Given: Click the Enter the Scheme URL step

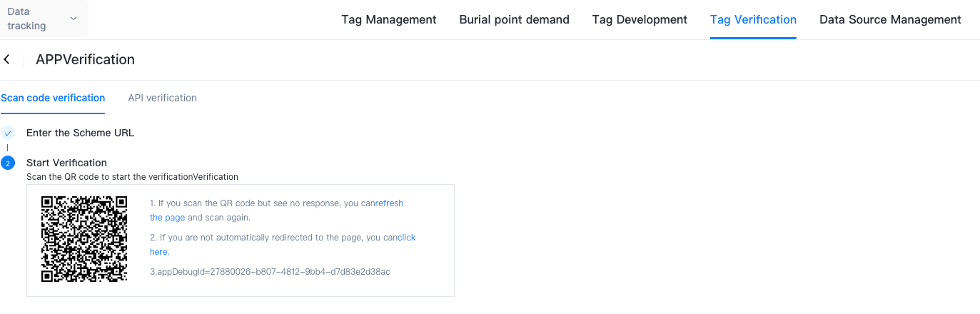Looking at the screenshot, I should click(x=80, y=133).
